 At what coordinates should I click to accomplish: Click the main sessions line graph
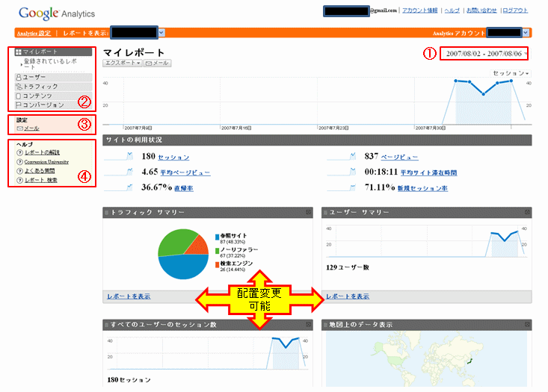pos(317,102)
